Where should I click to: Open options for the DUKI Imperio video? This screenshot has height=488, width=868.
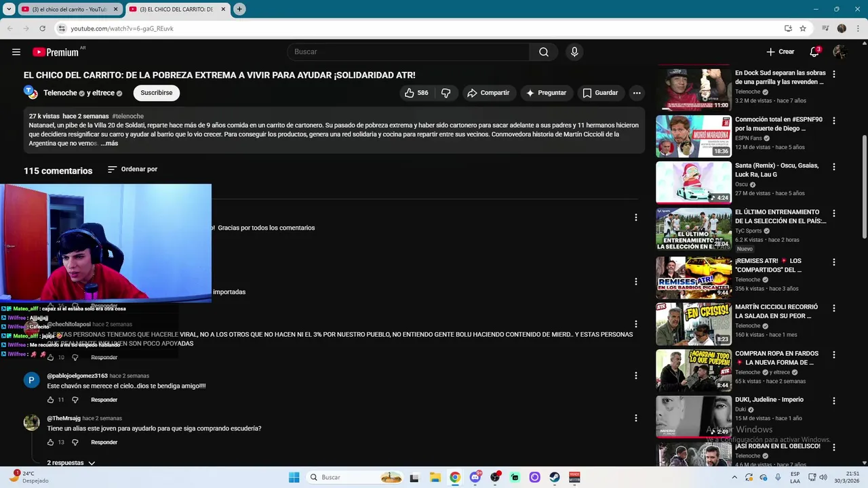[x=833, y=401]
